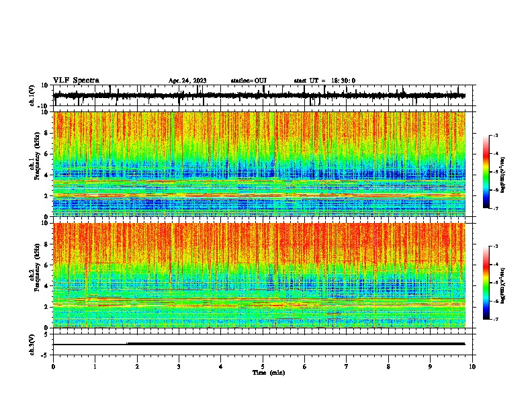Click the ch.2 colorbar log(PSD) unit label
This screenshot has height=411, width=532.
(504, 286)
